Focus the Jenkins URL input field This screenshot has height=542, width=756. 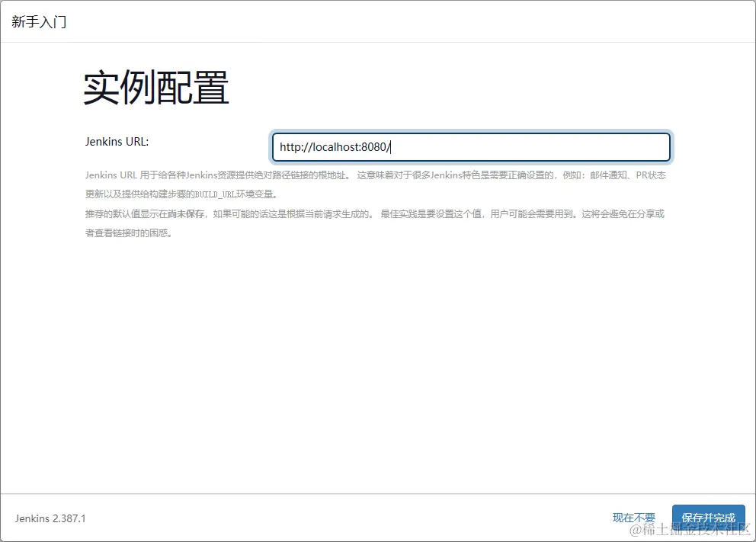[471, 147]
